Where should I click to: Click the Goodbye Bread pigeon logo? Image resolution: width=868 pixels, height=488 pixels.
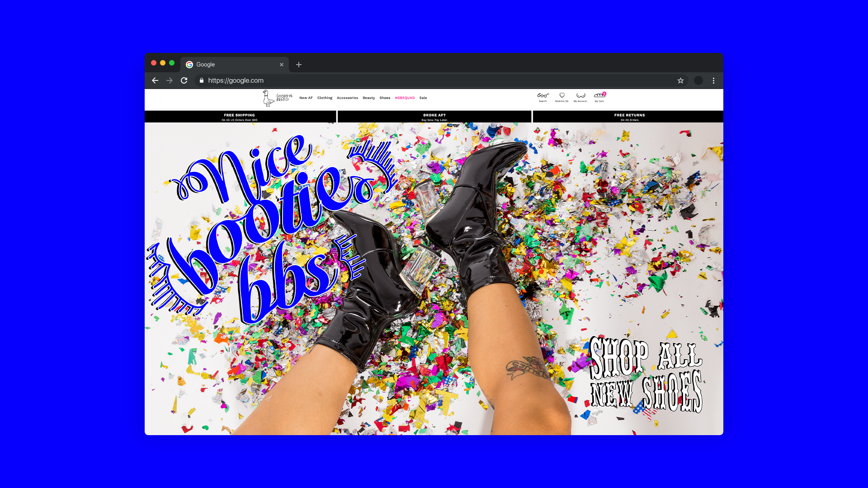click(277, 98)
